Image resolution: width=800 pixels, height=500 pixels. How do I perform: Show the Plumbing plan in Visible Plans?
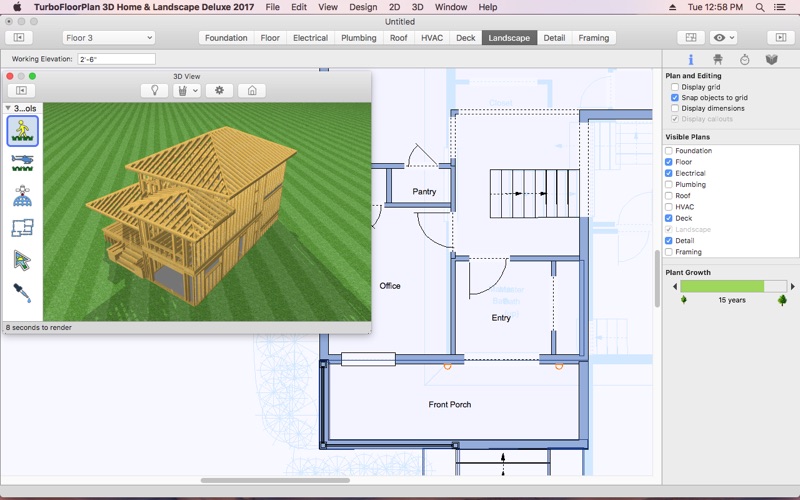click(x=668, y=184)
